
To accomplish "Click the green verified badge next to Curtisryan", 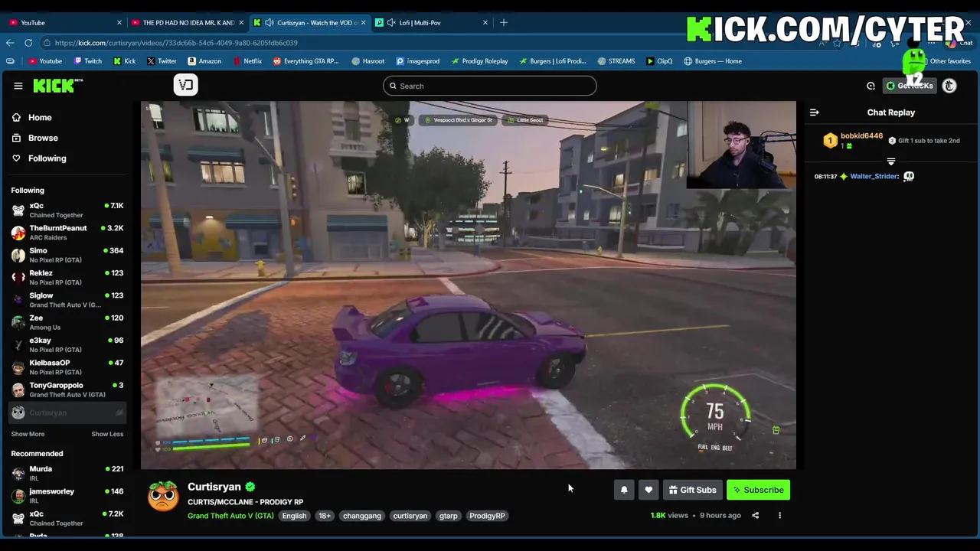I will [250, 487].
